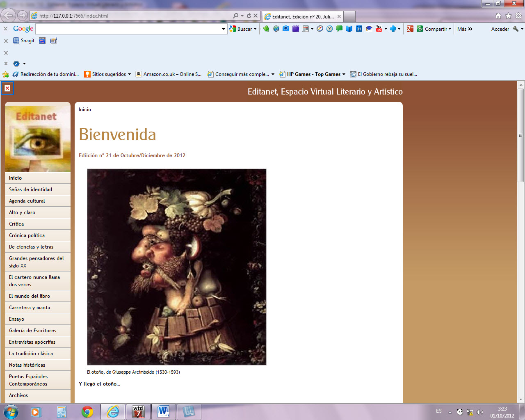Click the Google+ icon

tap(410, 29)
